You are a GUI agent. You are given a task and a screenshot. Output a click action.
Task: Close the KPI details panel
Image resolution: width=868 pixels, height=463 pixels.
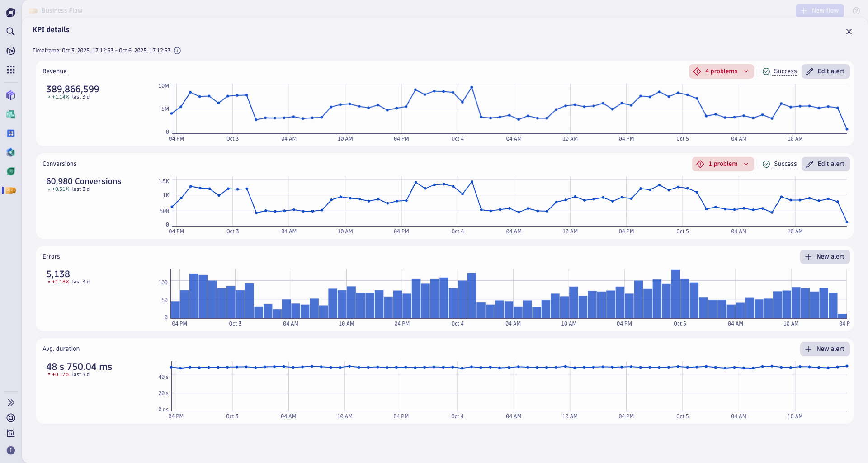tap(849, 32)
